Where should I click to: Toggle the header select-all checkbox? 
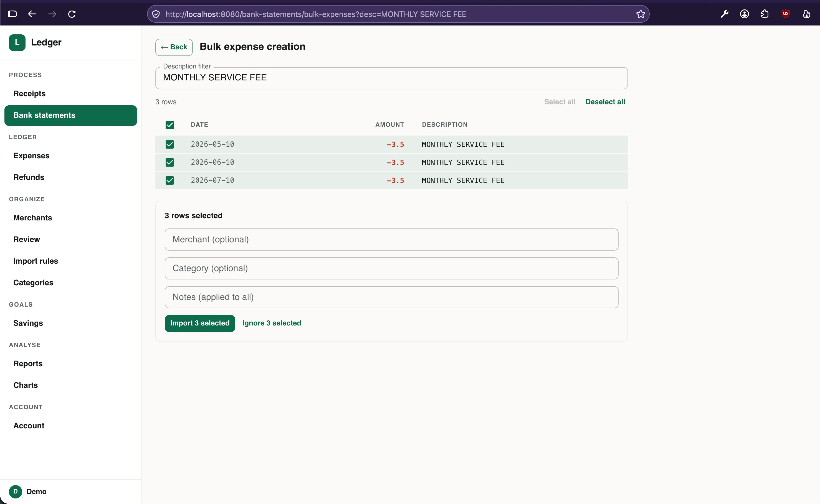click(170, 125)
